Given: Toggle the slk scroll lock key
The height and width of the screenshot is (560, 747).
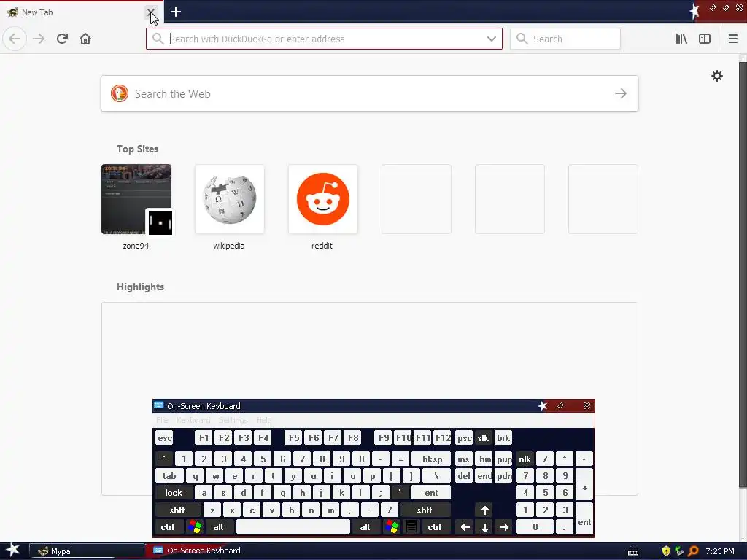Looking at the screenshot, I should (x=483, y=438).
